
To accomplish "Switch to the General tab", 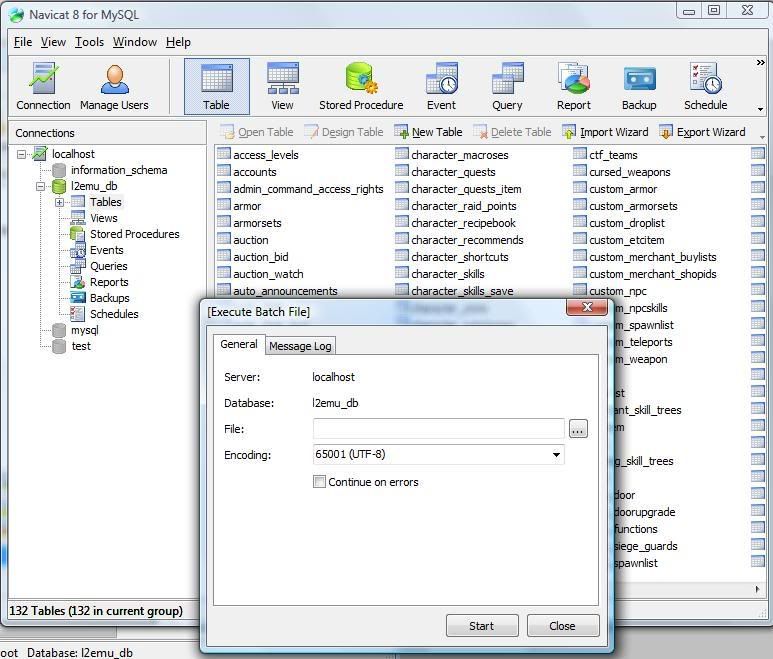I will [239, 344].
